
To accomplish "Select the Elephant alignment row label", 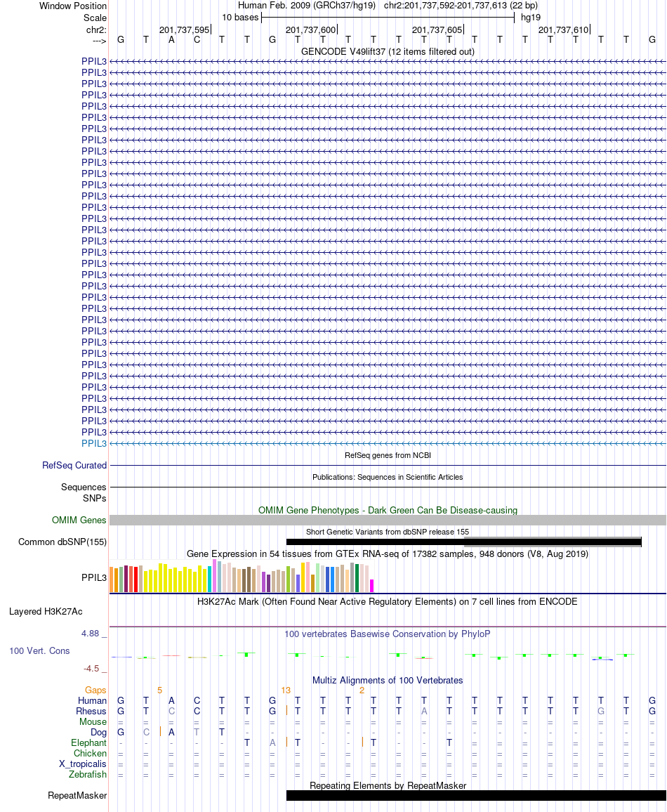I will [89, 742].
